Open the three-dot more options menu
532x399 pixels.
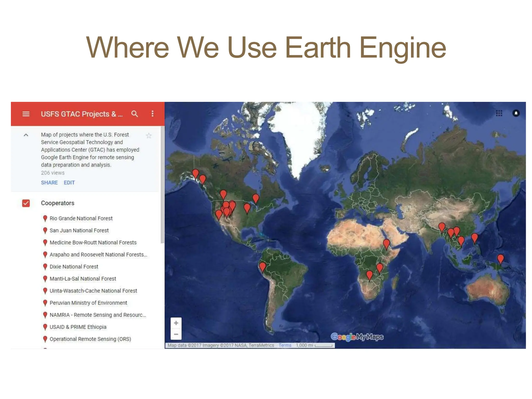click(x=152, y=114)
